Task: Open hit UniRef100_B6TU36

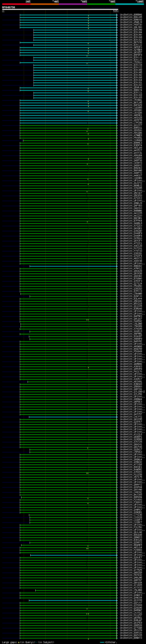Action: (x=131, y=42)
